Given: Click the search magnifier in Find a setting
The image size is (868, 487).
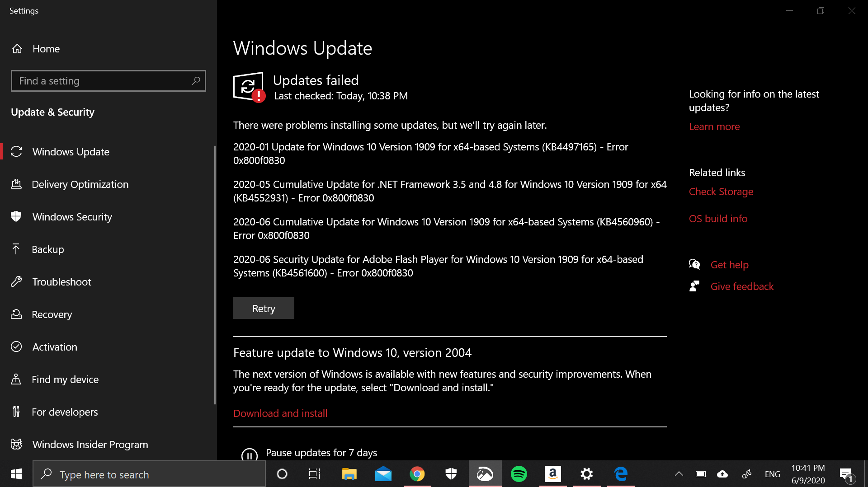Looking at the screenshot, I should click(x=196, y=81).
